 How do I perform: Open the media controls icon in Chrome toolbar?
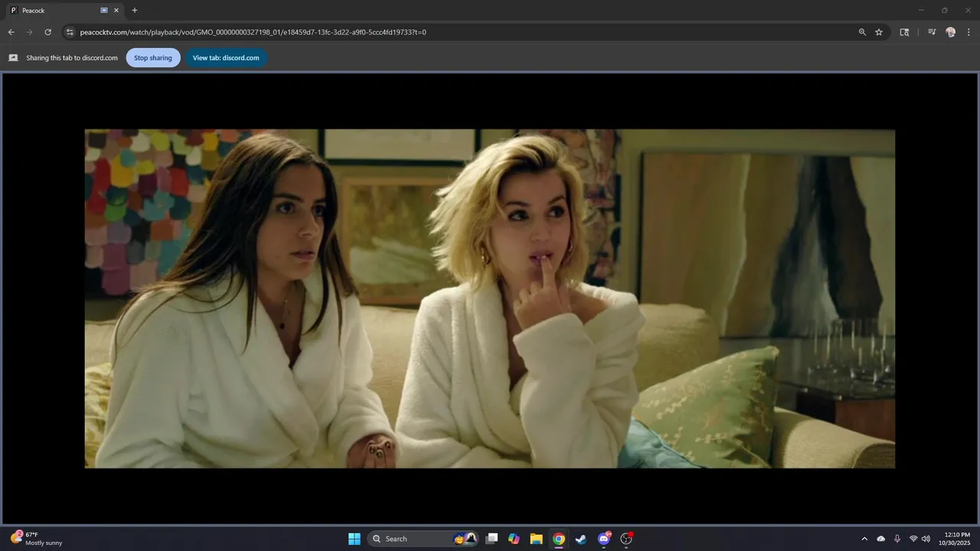click(x=932, y=32)
